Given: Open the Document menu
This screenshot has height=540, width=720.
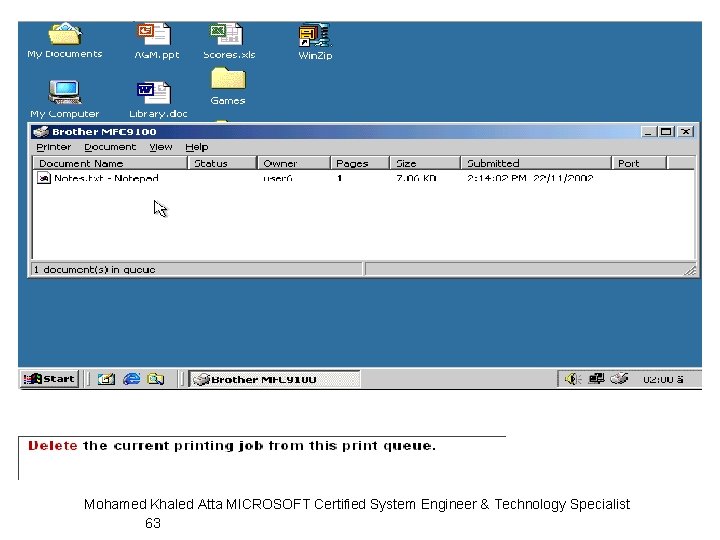Looking at the screenshot, I should click(110, 147).
